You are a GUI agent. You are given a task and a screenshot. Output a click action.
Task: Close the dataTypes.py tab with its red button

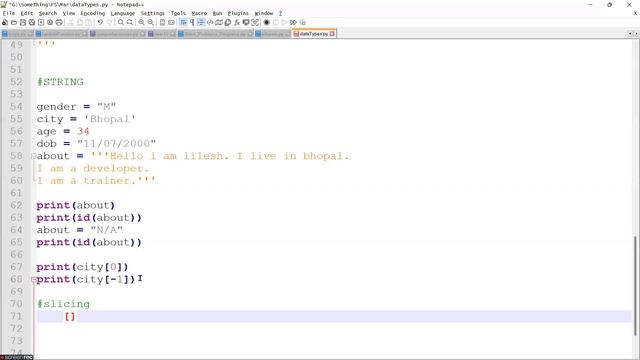coord(332,34)
